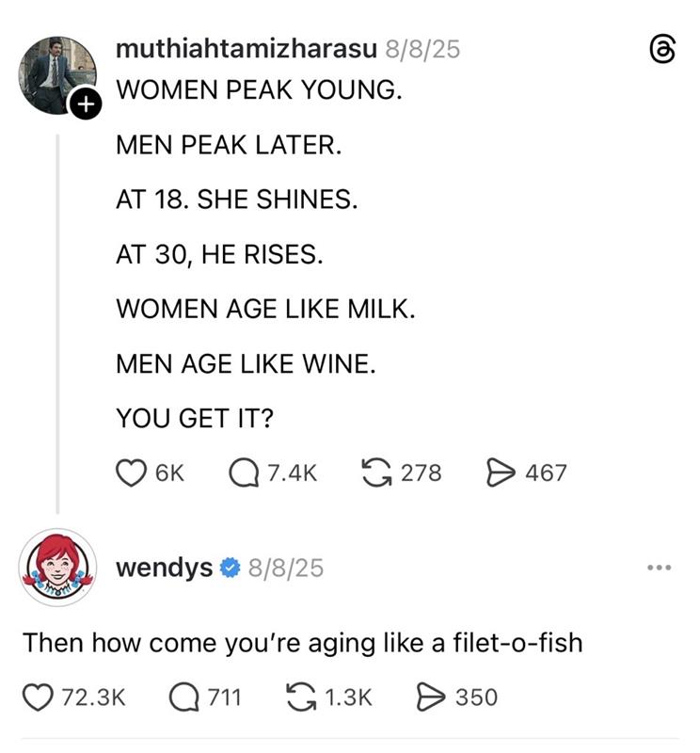Viewport: 700px width, 753px height.
Task: Open the wendys filet-o-fish reply text
Action: (x=303, y=643)
